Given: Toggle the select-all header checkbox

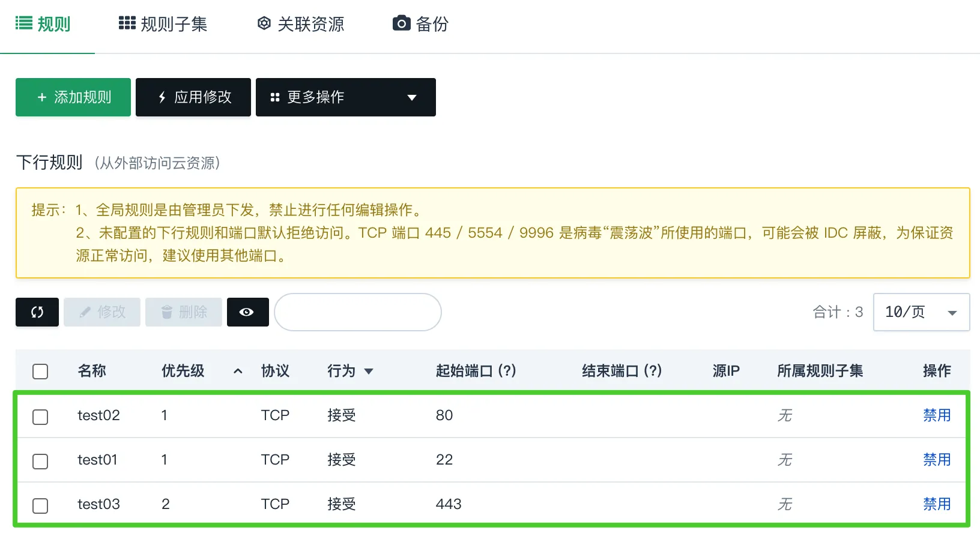Looking at the screenshot, I should point(40,372).
